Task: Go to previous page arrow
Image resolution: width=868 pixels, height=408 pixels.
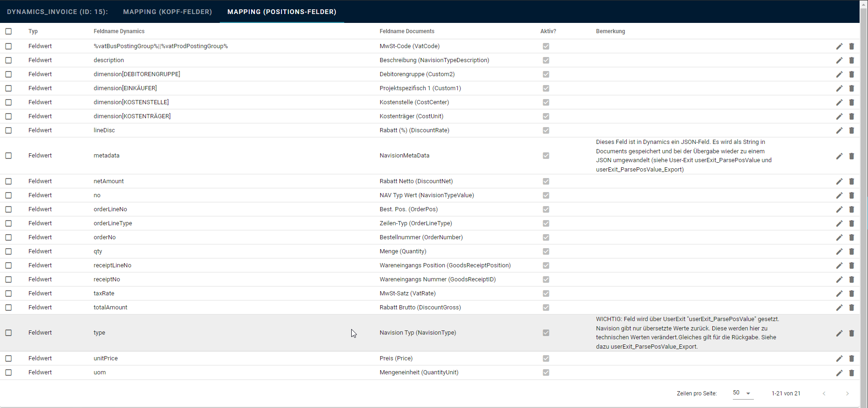Action: tap(824, 394)
